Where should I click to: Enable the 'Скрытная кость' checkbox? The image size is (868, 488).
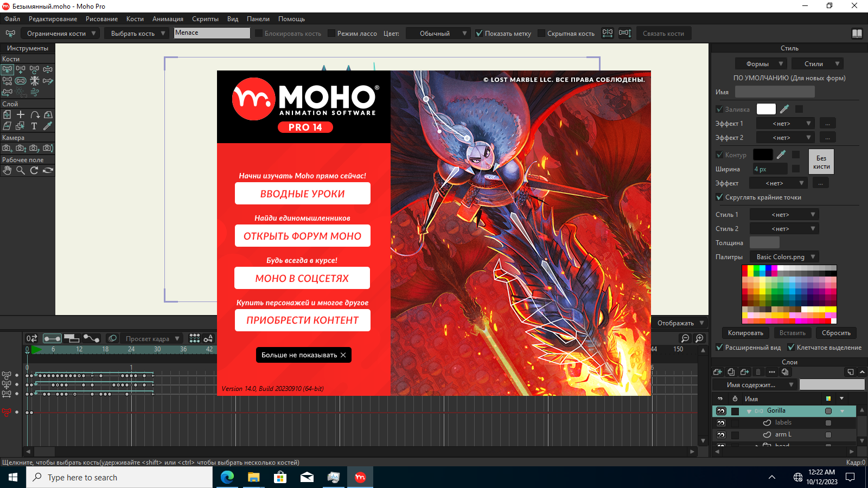(541, 33)
